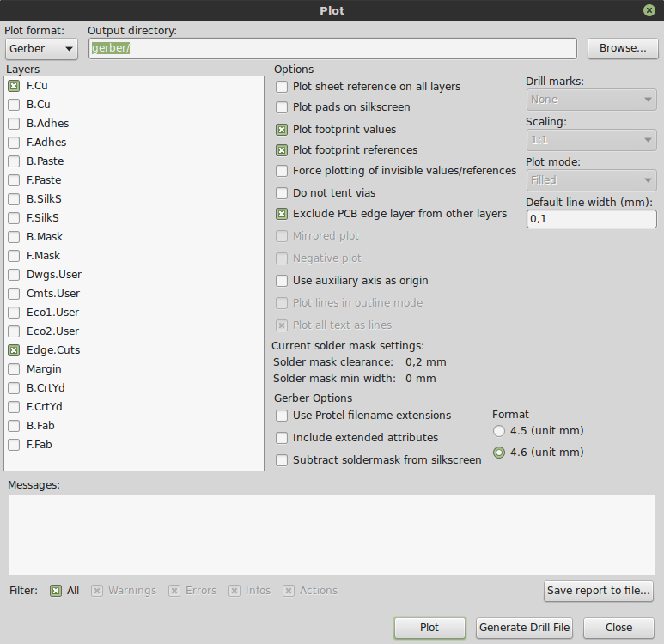This screenshot has height=644, width=664.
Task: Enable Use auxiliary axis as origin
Action: pos(282,281)
